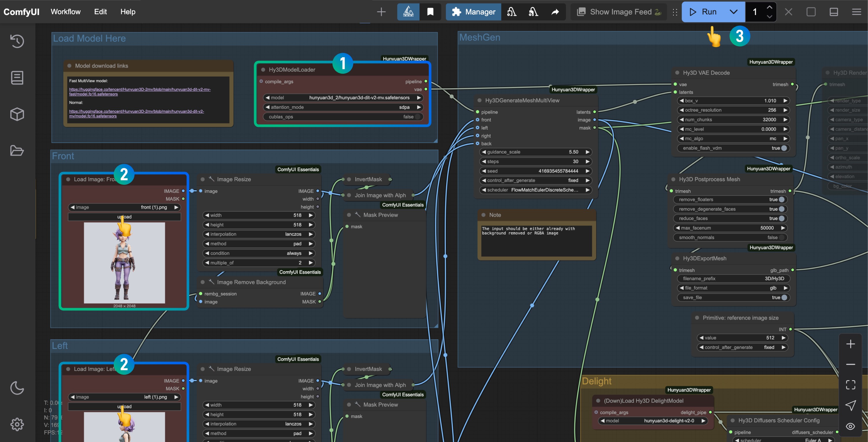Decrease batch count stepper down arrow
868x442 pixels.
point(769,16)
